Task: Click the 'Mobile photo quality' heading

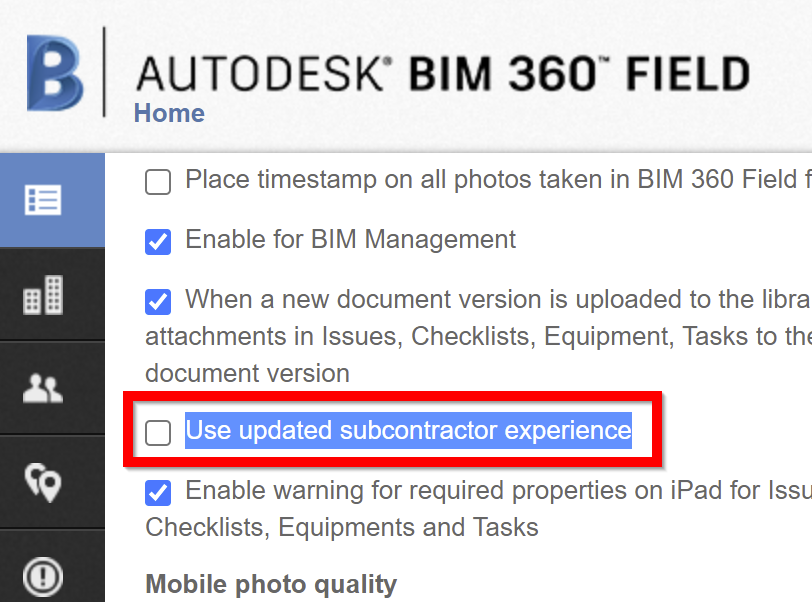Action: point(270,584)
